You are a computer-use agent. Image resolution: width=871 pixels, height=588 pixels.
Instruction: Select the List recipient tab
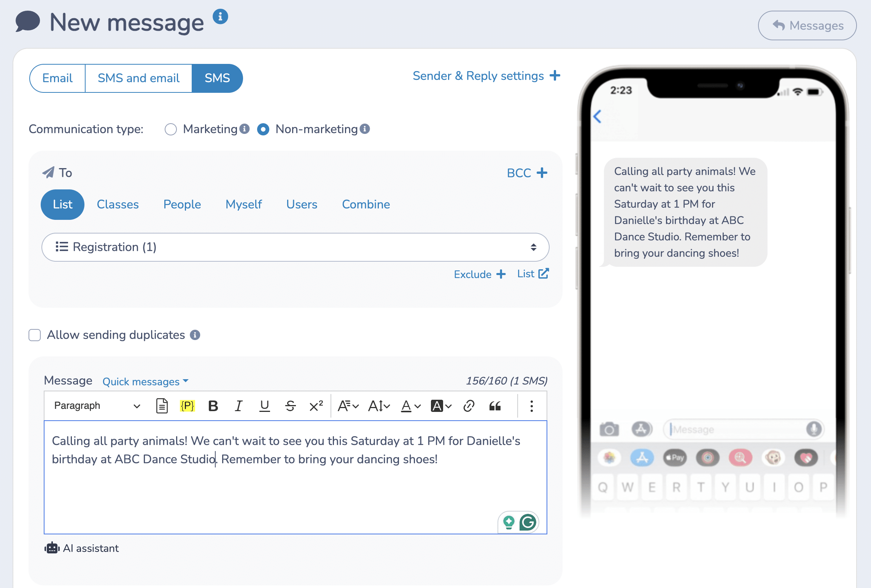pos(62,205)
